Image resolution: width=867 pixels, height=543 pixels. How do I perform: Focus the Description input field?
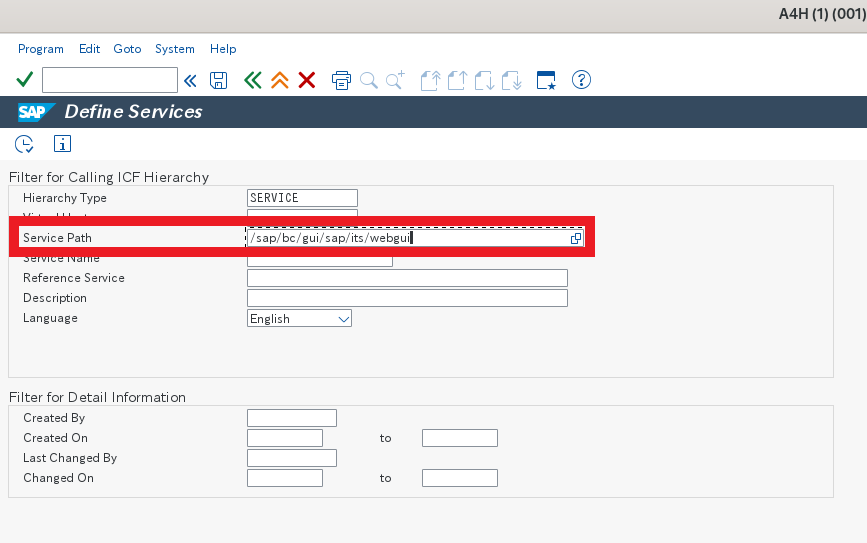408,298
